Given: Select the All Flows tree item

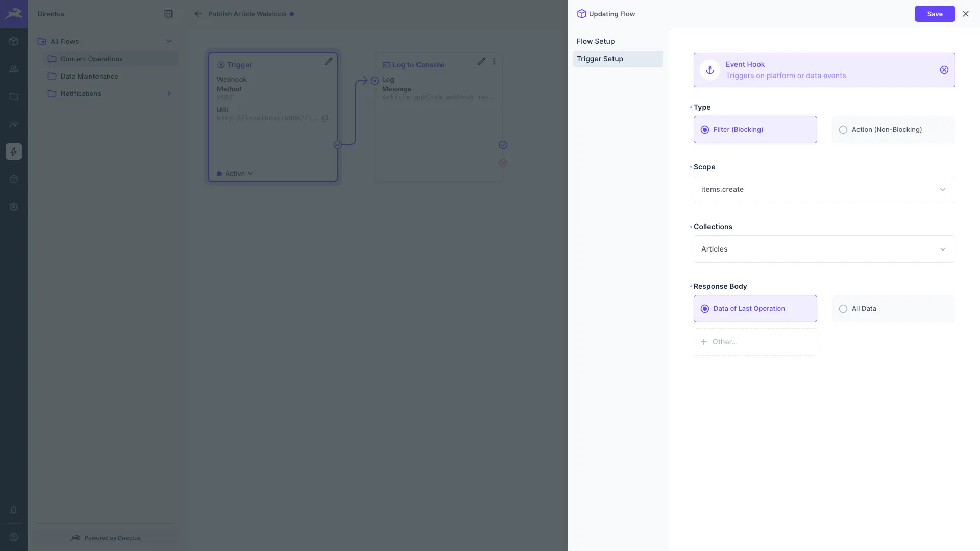Looking at the screenshot, I should (x=106, y=41).
